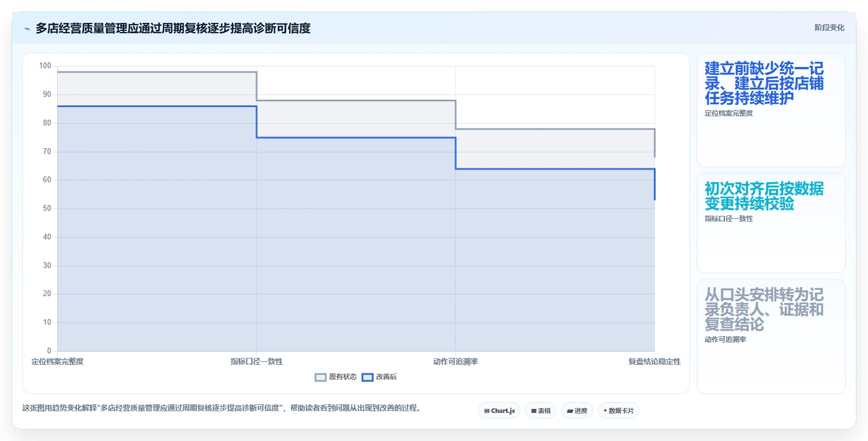868x441 pixels.
Task: Click the card heading 初次对齐后按数据变更持续校验
Action: pyautogui.click(x=764, y=196)
